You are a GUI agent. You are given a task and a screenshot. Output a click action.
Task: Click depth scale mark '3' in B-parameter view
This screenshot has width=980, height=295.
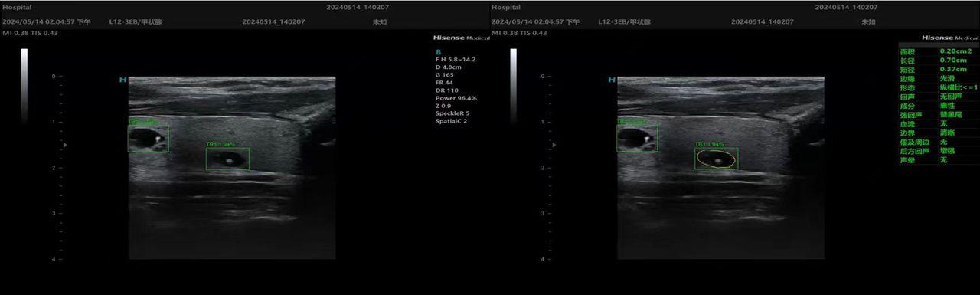[53, 214]
